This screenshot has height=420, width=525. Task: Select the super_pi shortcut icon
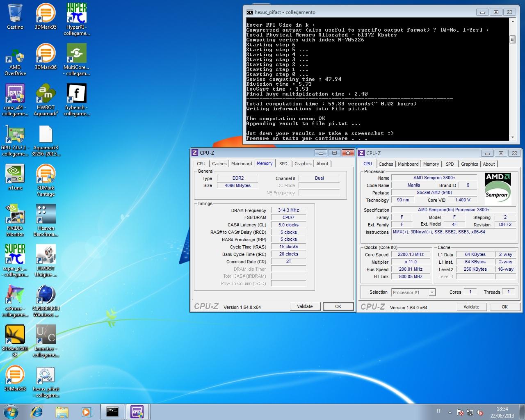tap(15, 260)
